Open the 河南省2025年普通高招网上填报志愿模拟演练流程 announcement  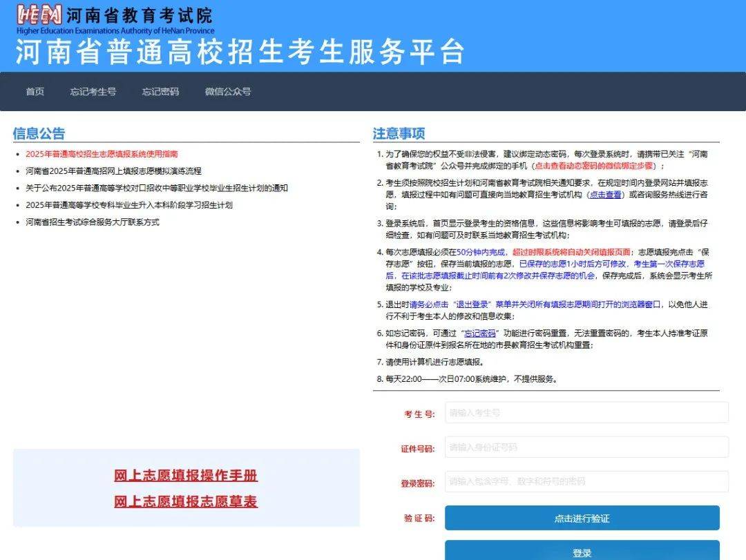[x=114, y=171]
